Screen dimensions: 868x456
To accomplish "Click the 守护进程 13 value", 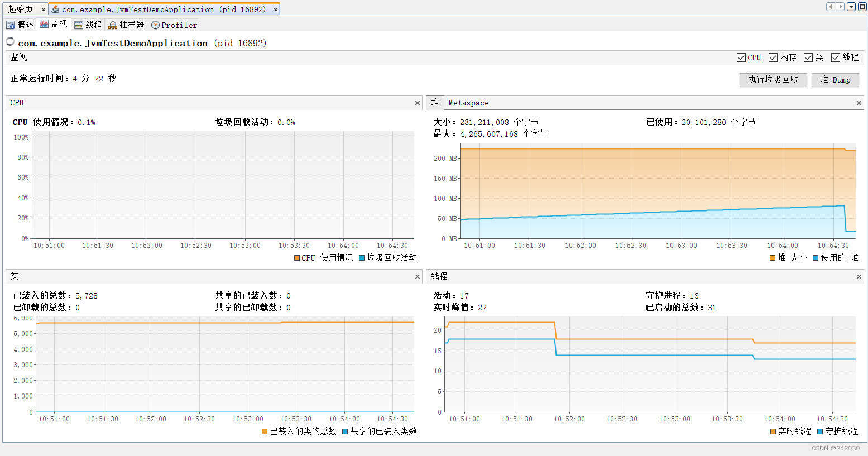I will (694, 296).
